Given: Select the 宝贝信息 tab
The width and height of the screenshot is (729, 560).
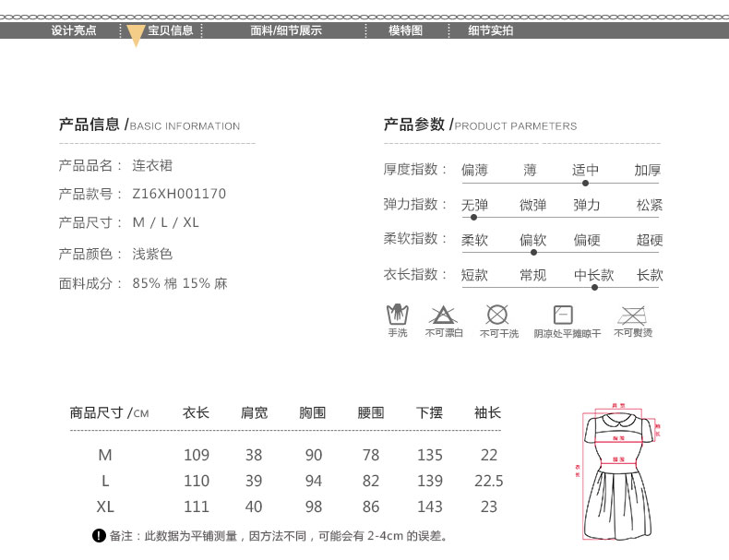Looking at the screenshot, I should [x=171, y=30].
